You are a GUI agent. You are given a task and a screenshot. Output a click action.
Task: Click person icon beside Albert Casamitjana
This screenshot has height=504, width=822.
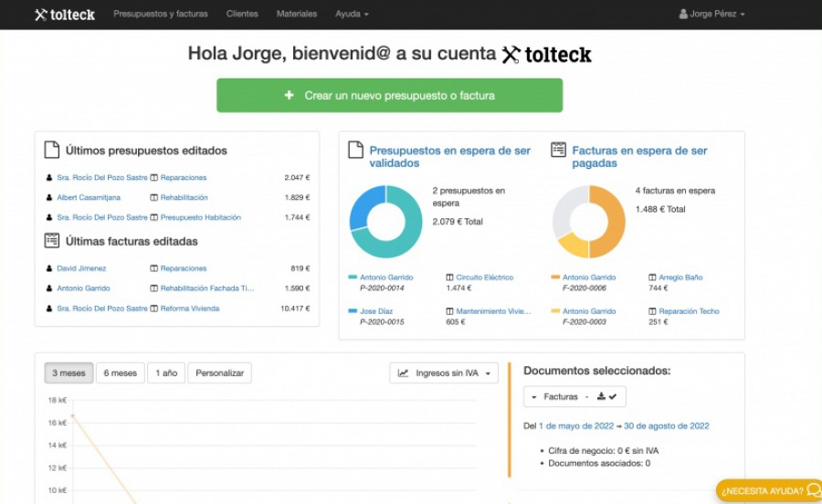49,197
